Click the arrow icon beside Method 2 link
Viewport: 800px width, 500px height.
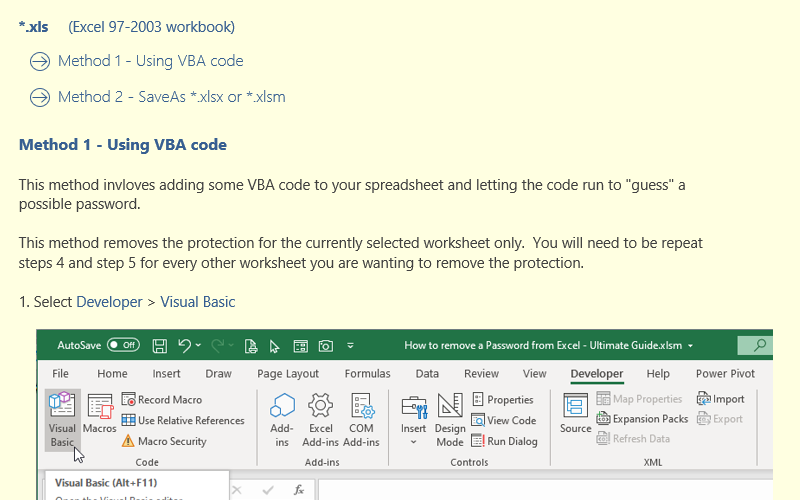click(40, 97)
